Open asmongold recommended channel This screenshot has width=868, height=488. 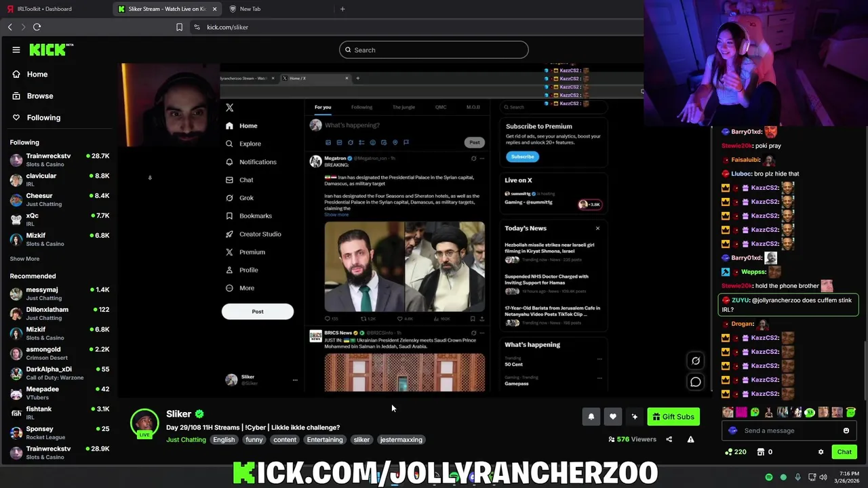pos(60,353)
